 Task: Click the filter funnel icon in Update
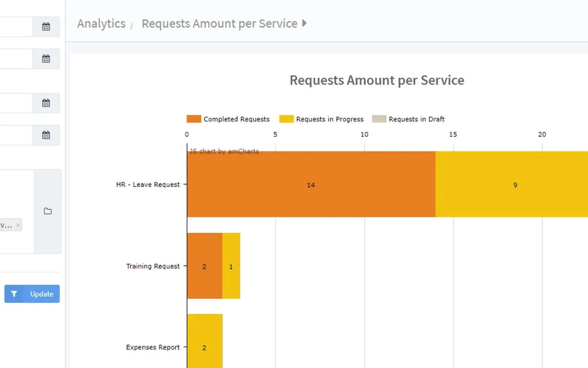pos(14,294)
